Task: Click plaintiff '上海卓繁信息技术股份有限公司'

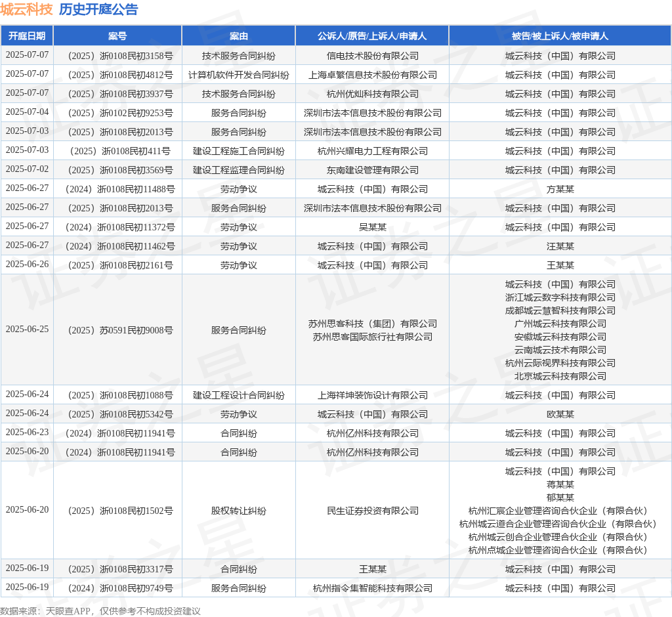Action: 373,75
